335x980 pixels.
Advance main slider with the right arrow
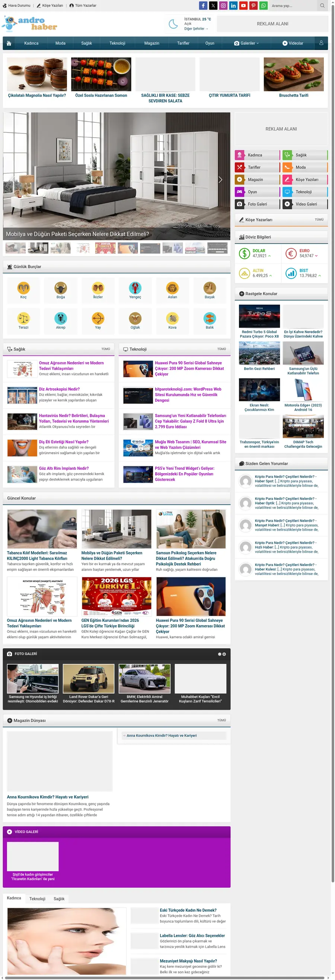pos(220,180)
